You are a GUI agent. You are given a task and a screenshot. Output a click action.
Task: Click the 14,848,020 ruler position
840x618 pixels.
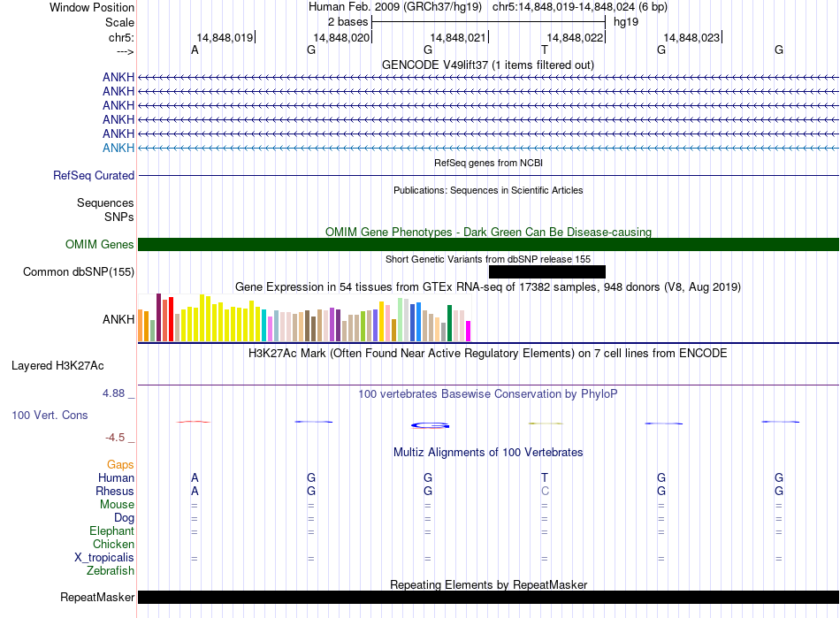[x=341, y=37]
